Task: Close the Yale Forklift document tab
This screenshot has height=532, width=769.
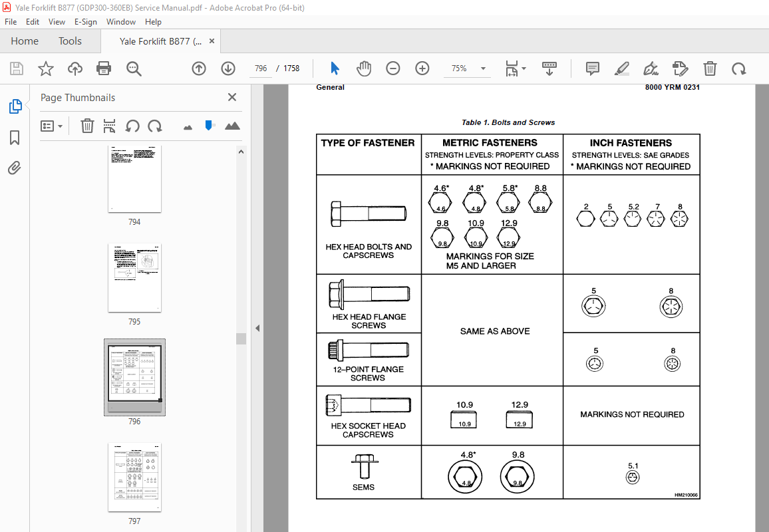Action: (212, 41)
